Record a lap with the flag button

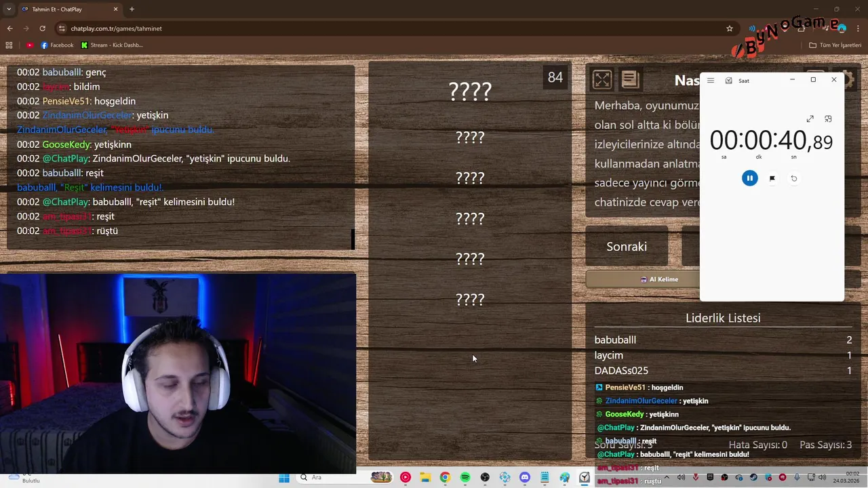(772, 178)
